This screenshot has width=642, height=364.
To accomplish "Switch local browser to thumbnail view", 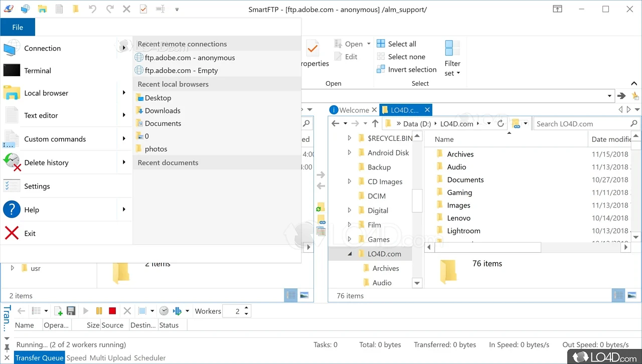I will pyautogui.click(x=632, y=295).
